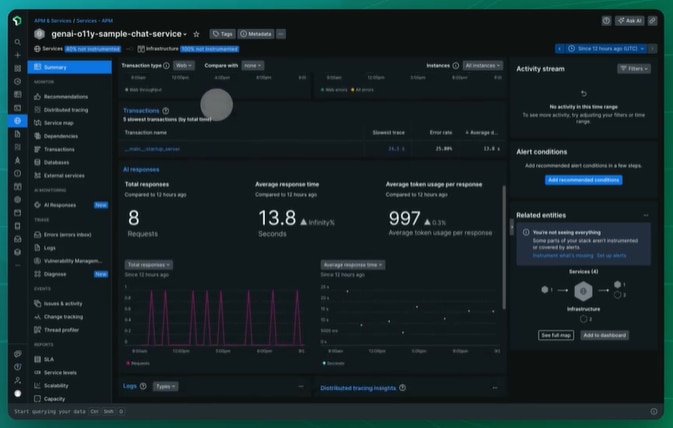Click the right panel collapse handle

click(512, 227)
